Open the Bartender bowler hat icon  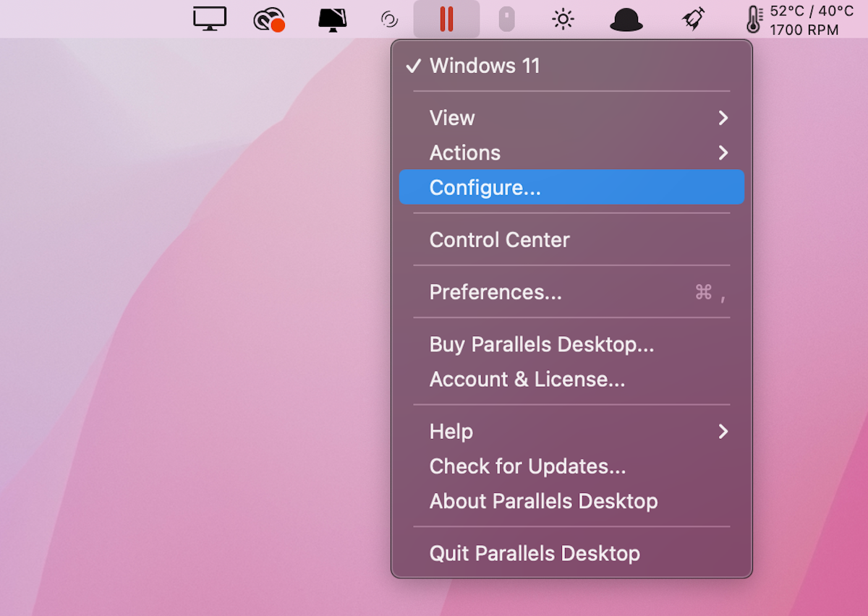click(x=625, y=17)
